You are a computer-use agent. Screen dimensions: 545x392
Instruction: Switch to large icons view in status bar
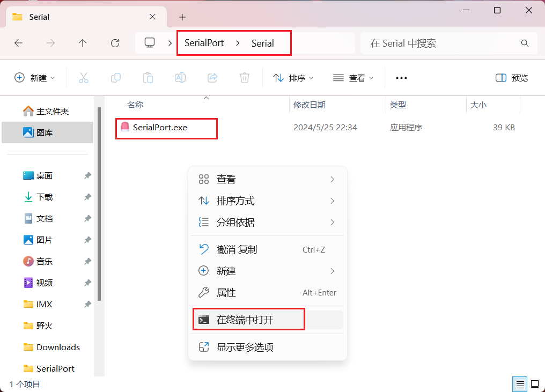pyautogui.click(x=535, y=384)
